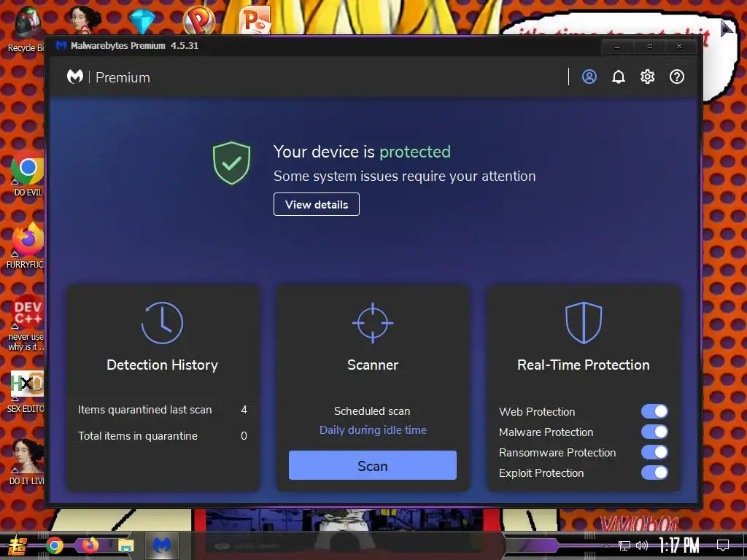Click the green protected shield icon
The height and width of the screenshot is (560, 747).
pos(231,163)
